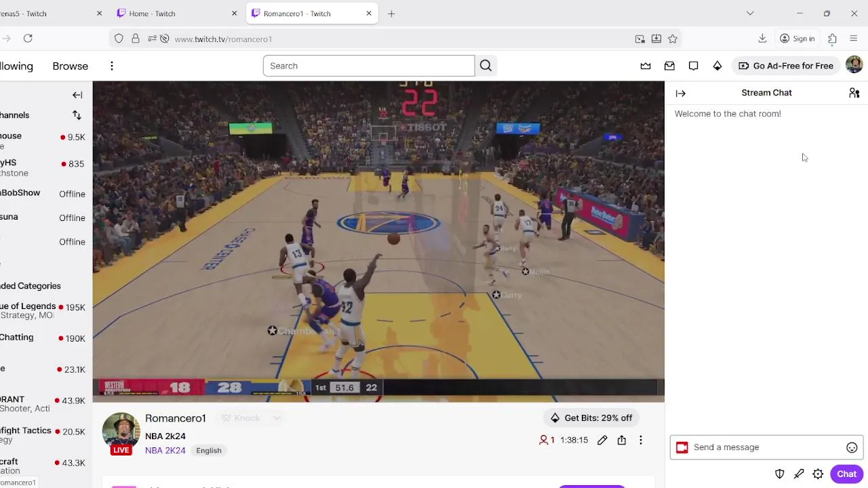Click the Go Ad-Free for Free button
Image resolution: width=868 pixels, height=488 pixels.
point(786,66)
